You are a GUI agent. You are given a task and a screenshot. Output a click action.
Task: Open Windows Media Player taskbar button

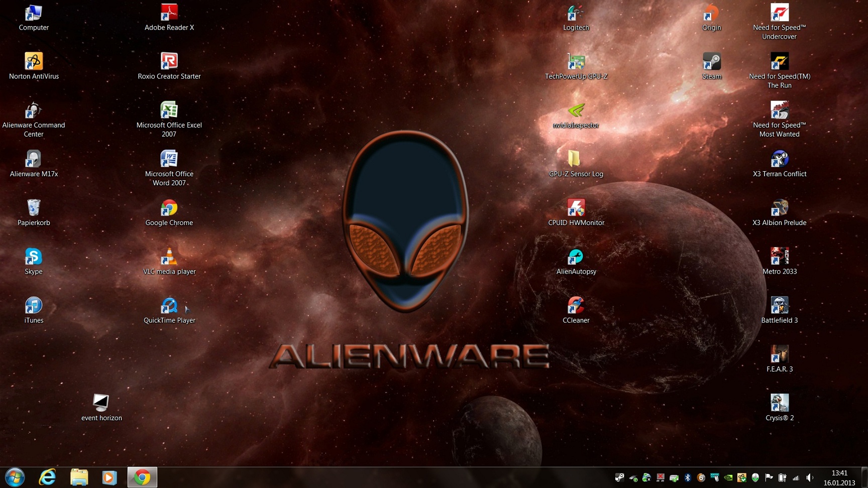110,477
